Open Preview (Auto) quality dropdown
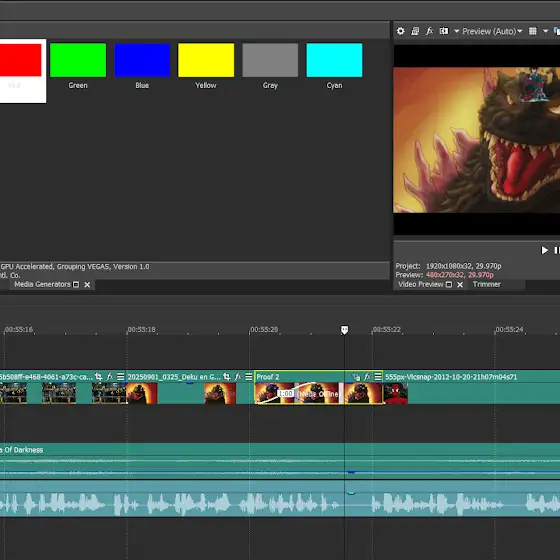 [492, 31]
